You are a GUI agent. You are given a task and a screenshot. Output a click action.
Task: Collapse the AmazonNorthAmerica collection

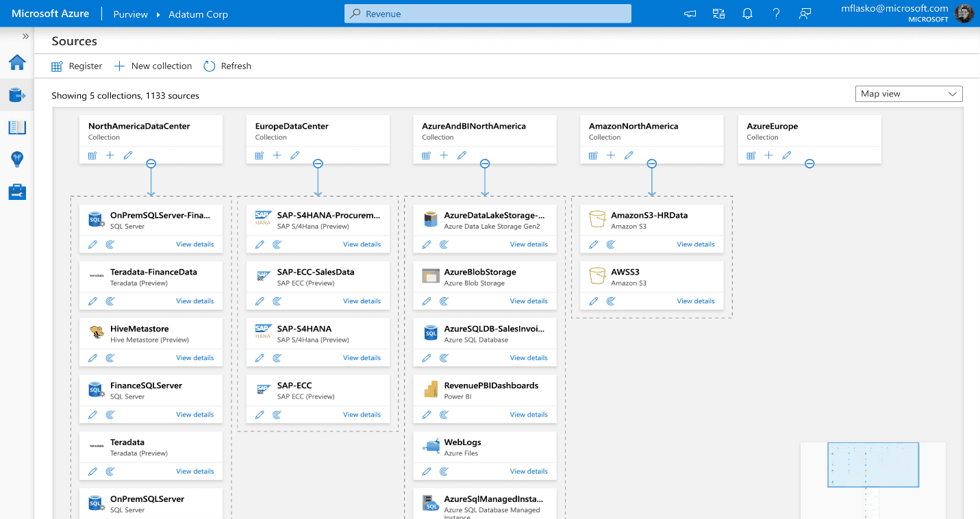click(x=652, y=164)
